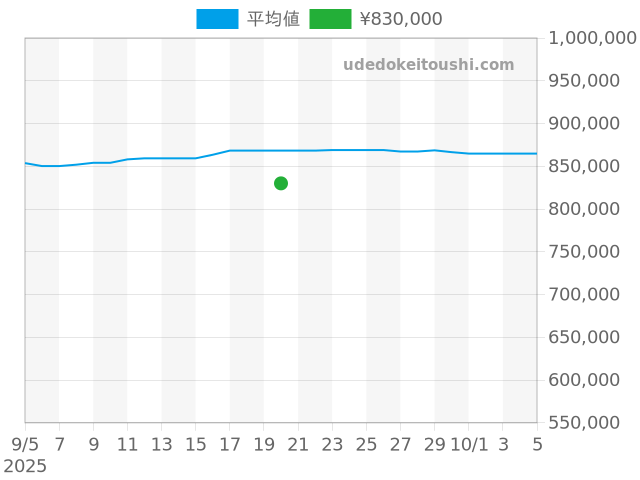The height and width of the screenshot is (480, 640).
Task: Click the 850,000 y-axis label
Action: tap(593, 166)
